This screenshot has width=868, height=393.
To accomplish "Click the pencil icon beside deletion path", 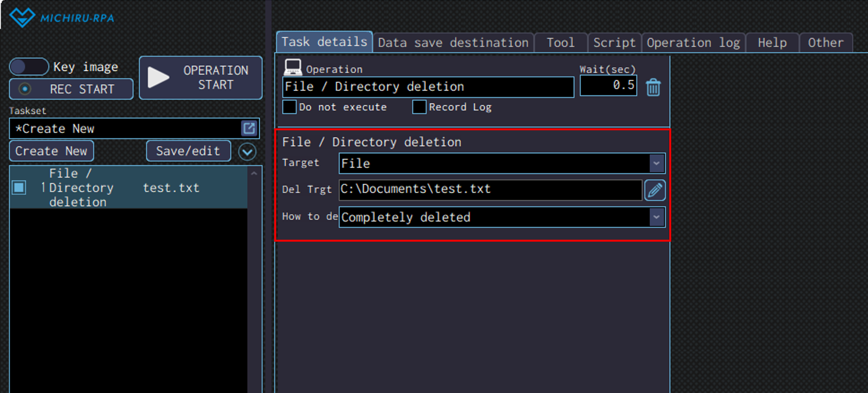I will coord(655,190).
